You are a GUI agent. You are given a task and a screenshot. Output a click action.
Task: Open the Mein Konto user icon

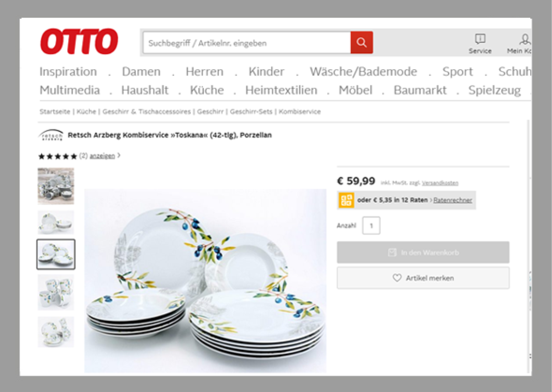click(x=525, y=39)
